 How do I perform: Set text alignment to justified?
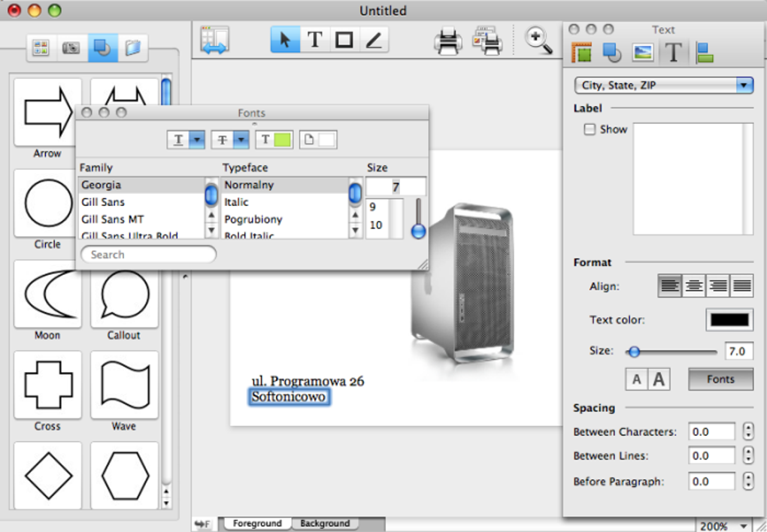(x=742, y=286)
